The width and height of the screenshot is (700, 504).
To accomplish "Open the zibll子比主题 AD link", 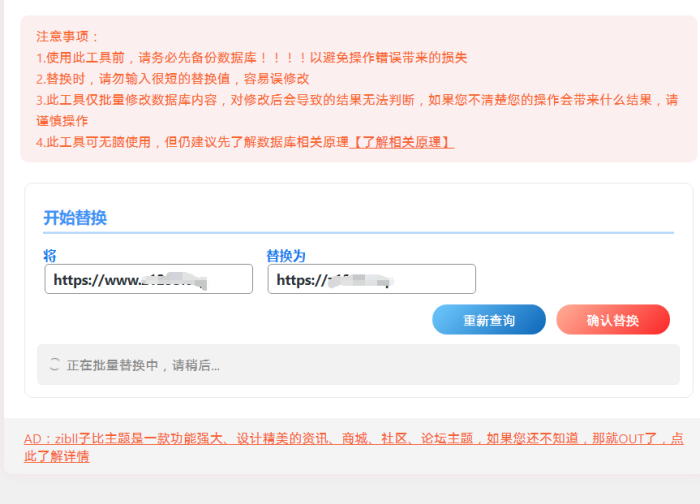I will tap(354, 447).
